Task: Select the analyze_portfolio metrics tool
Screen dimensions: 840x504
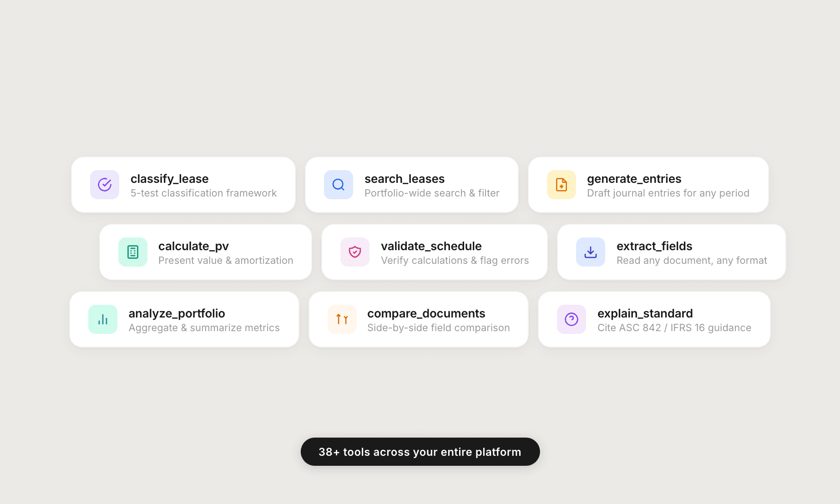Action: pyautogui.click(x=184, y=319)
